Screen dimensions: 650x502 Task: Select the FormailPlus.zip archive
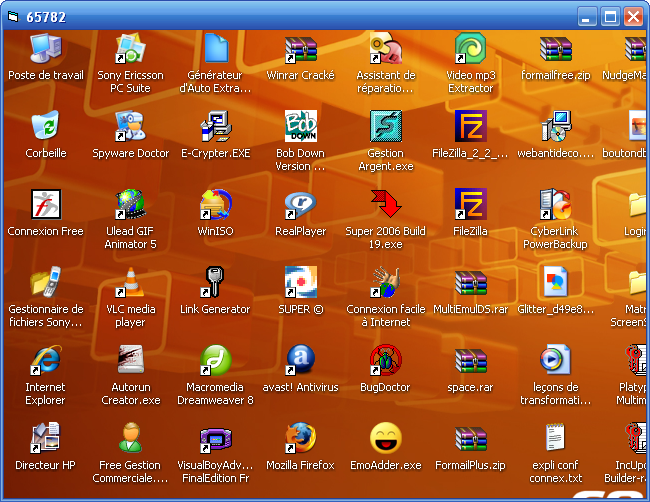coord(471,438)
